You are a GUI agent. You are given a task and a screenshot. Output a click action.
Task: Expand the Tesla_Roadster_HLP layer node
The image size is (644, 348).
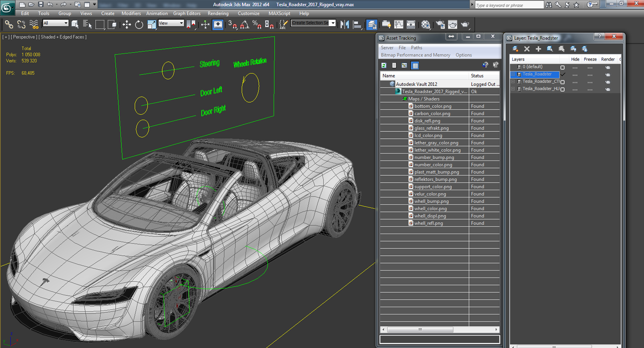[513, 89]
